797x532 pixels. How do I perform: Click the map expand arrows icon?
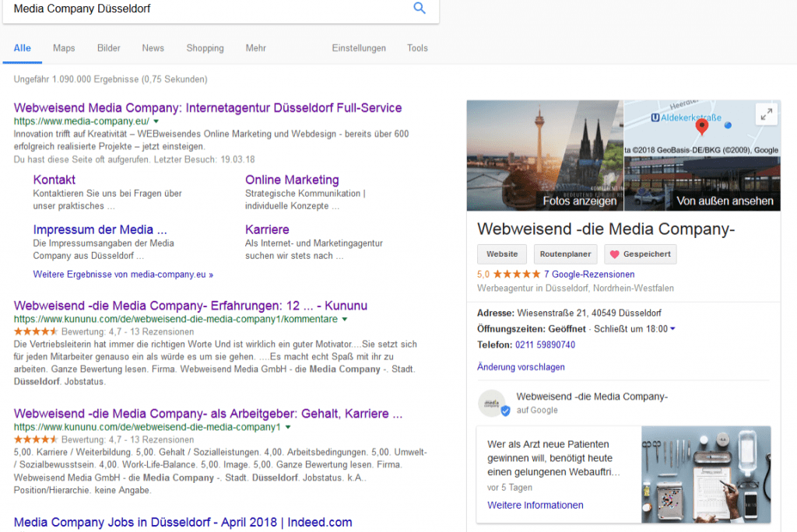tap(767, 114)
